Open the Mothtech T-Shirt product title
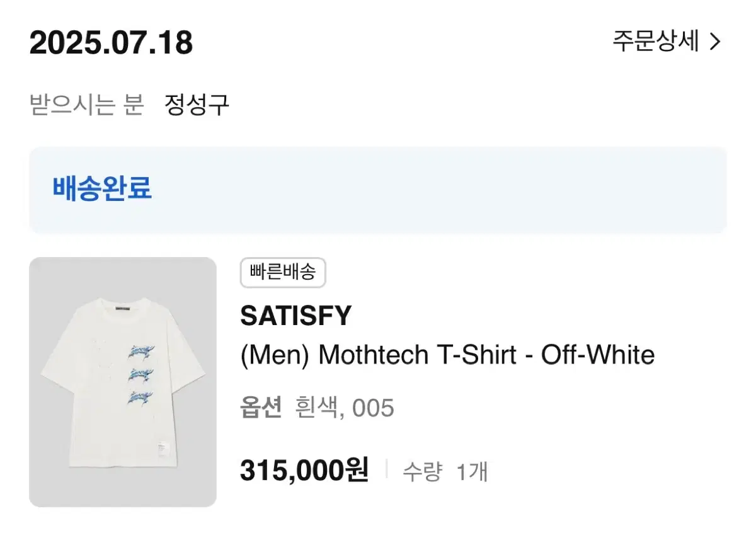This screenshot has height=550, width=756. coord(447,355)
